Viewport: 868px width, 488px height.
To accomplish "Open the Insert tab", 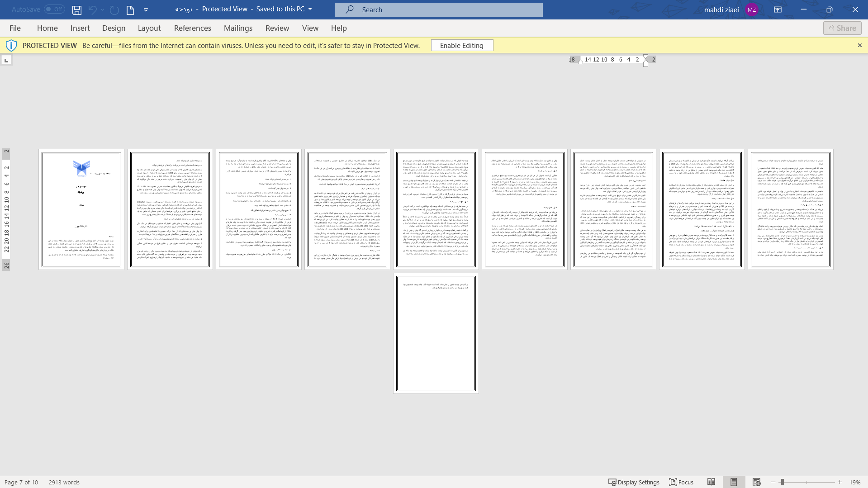I will click(80, 28).
